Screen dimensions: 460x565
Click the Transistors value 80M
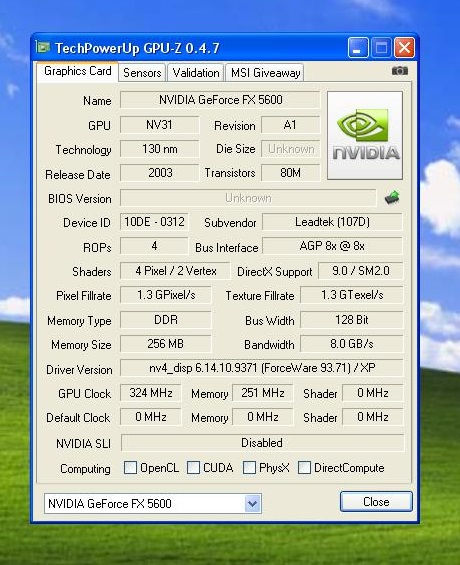pos(290,173)
